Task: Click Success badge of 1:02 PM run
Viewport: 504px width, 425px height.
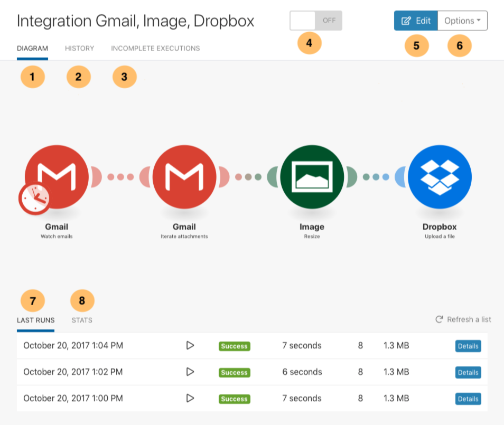Action: coord(235,372)
